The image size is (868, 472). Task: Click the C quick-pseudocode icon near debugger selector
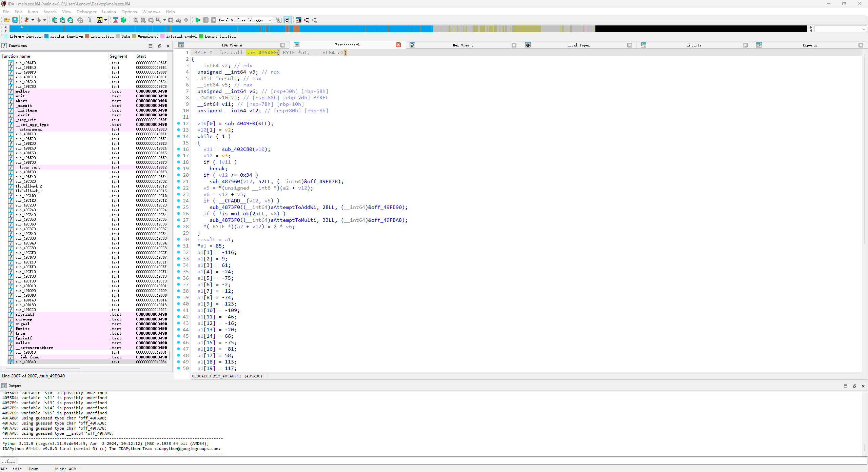point(287,20)
